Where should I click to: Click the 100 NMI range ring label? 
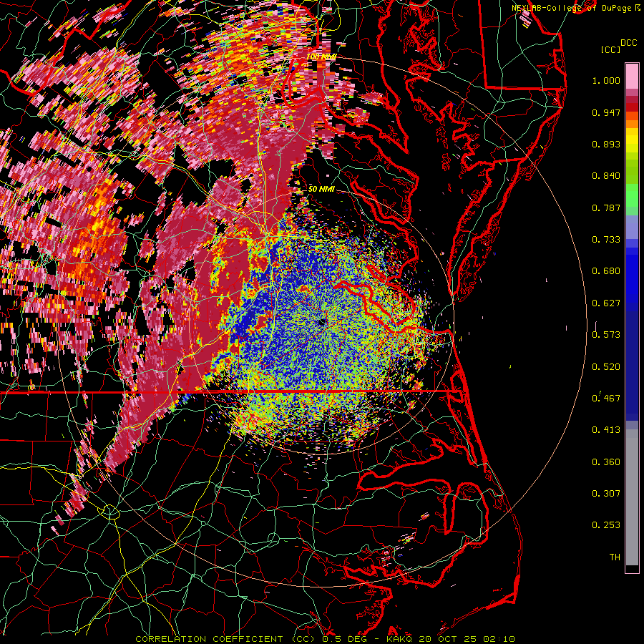point(321,57)
